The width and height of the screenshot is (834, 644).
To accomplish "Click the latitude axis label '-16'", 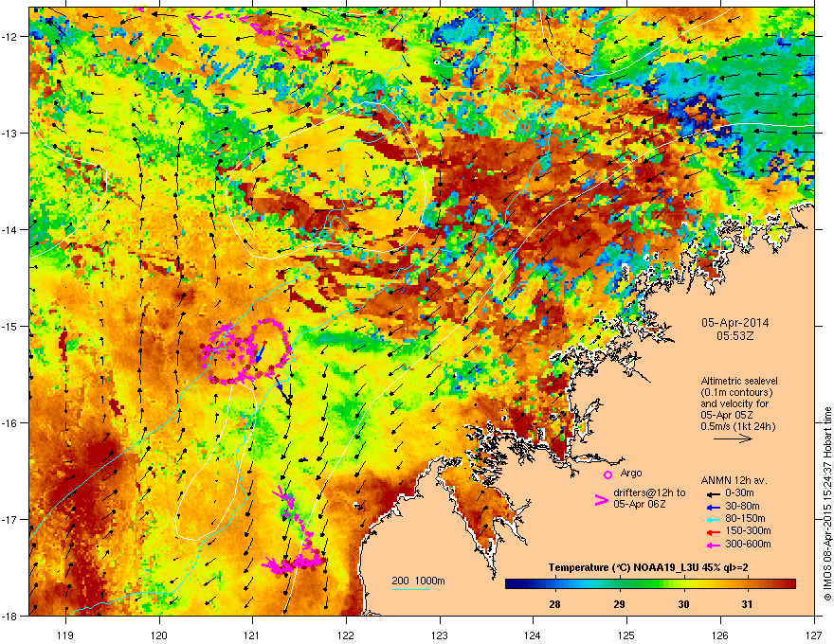I will (10, 423).
